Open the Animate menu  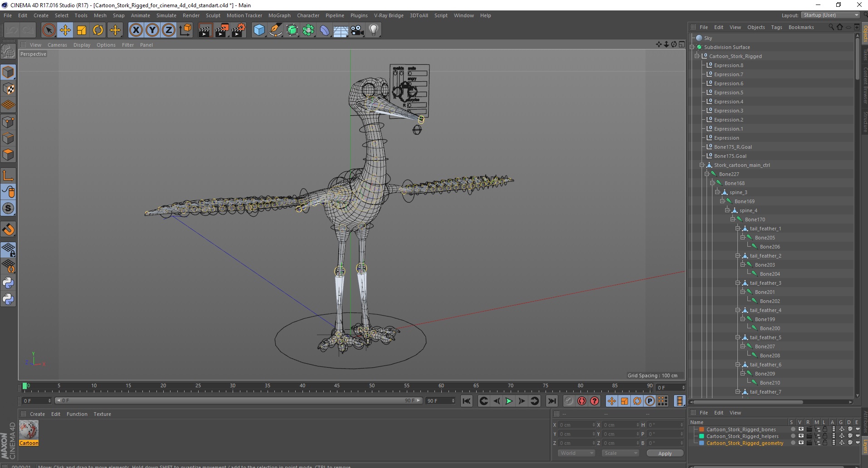click(141, 15)
